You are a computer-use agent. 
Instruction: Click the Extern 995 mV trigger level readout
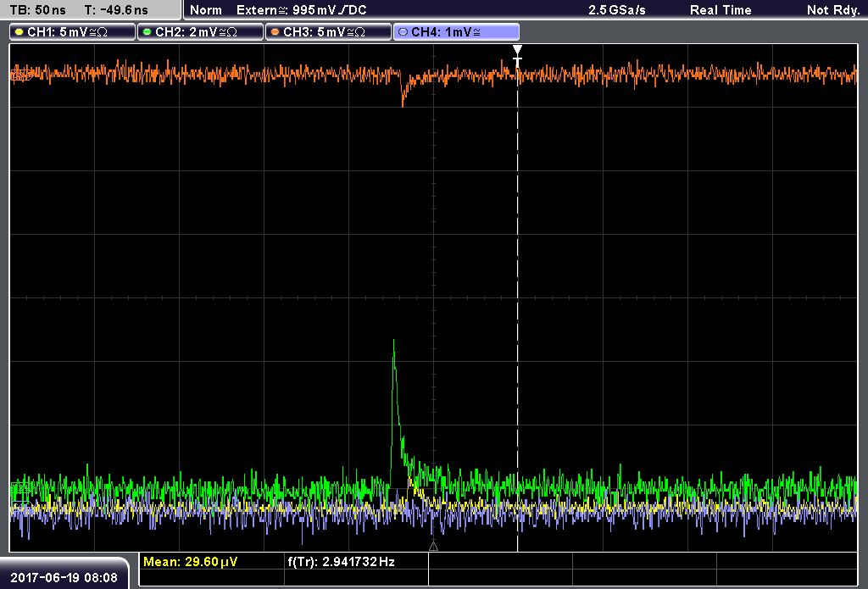tap(301, 10)
